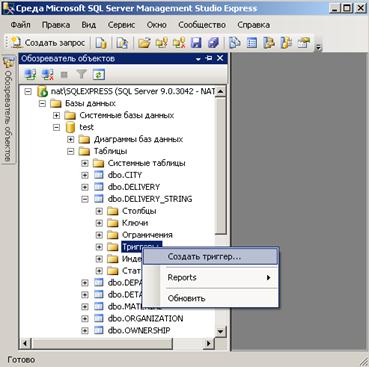This screenshot has width=369, height=367.
Task: Expand the dbo.ORGANIZATION table node
Action: [x=85, y=319]
